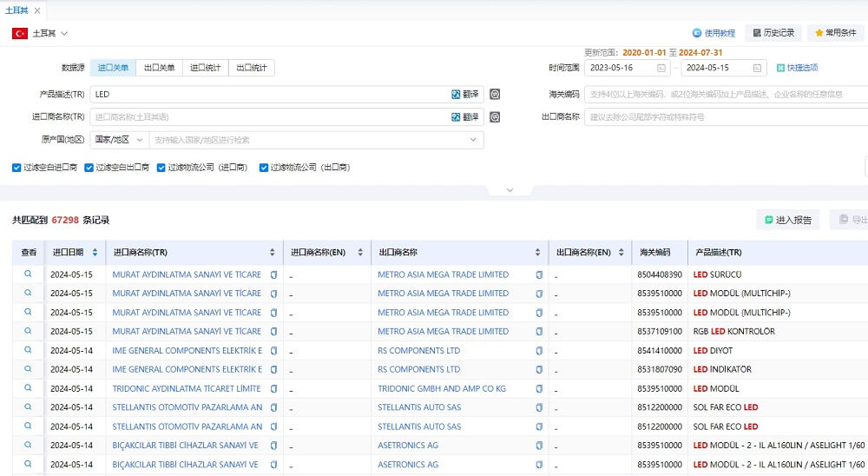
Task: View details of RGB LED KONTROLÖR record
Action: pos(28,331)
